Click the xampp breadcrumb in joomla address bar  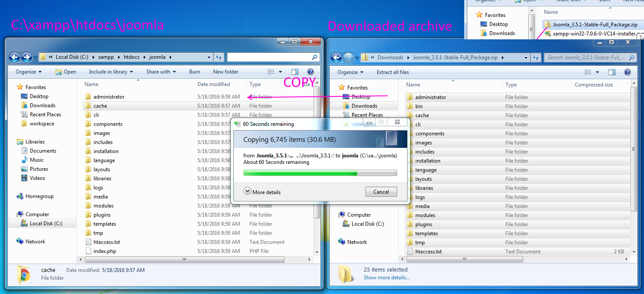tap(106, 57)
